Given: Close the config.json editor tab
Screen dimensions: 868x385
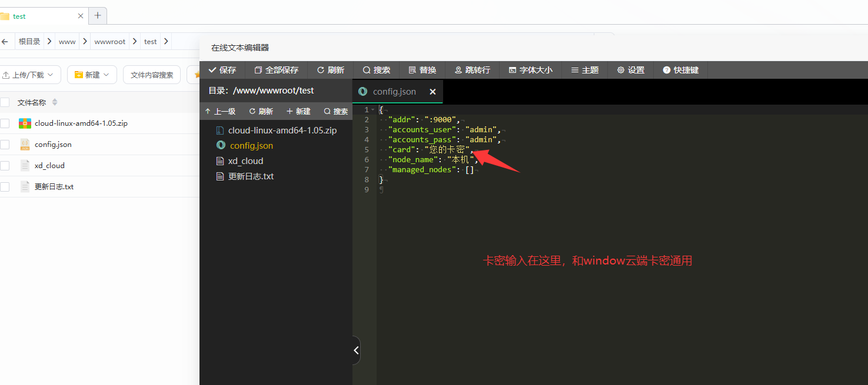Looking at the screenshot, I should (433, 92).
